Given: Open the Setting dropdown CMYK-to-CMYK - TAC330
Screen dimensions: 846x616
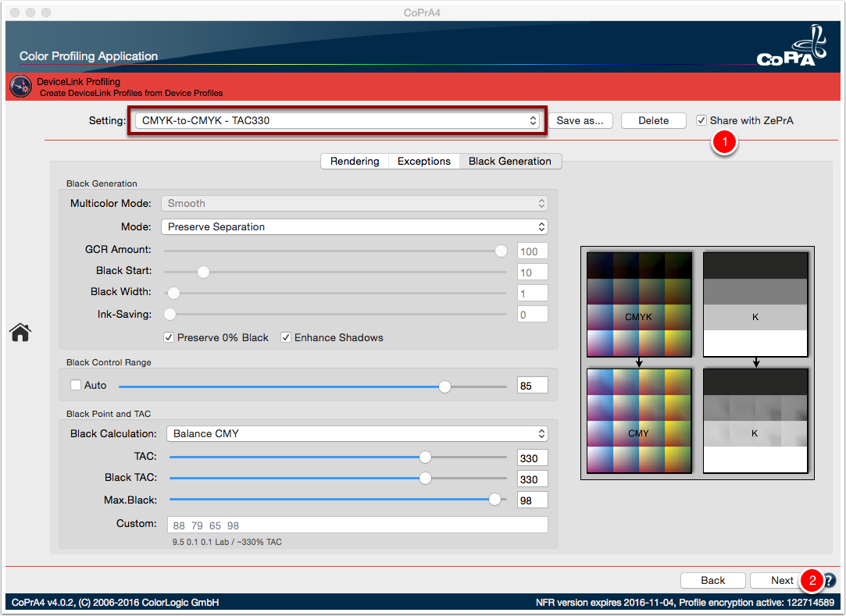Looking at the screenshot, I should point(337,120).
